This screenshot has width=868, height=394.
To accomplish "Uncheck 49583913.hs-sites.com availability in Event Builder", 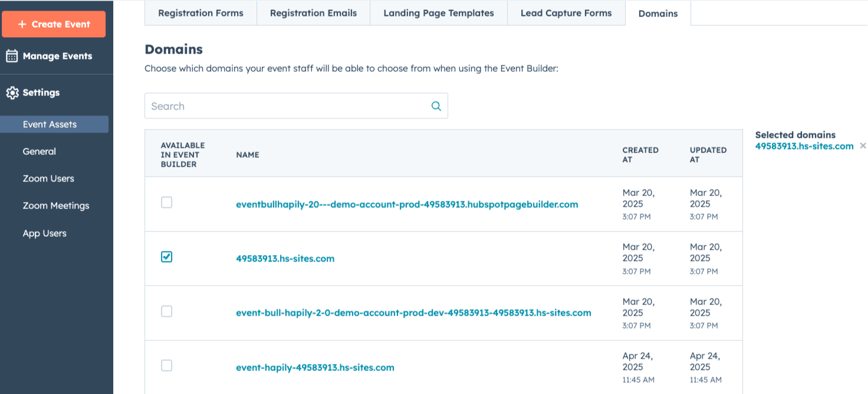I will [167, 256].
